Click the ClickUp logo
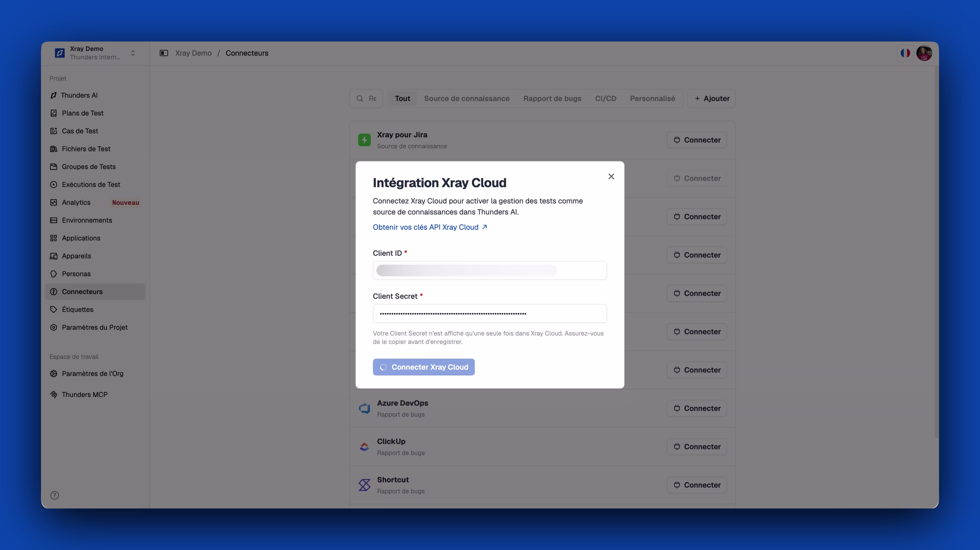 364,447
